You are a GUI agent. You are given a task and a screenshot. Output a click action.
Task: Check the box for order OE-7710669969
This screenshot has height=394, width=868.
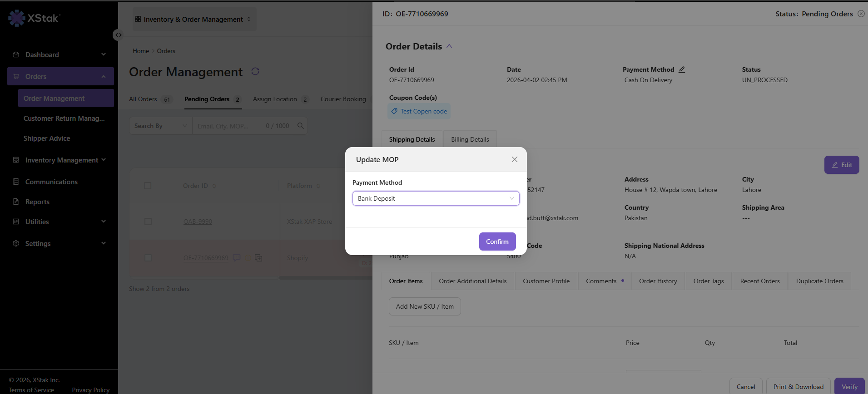coord(148,258)
